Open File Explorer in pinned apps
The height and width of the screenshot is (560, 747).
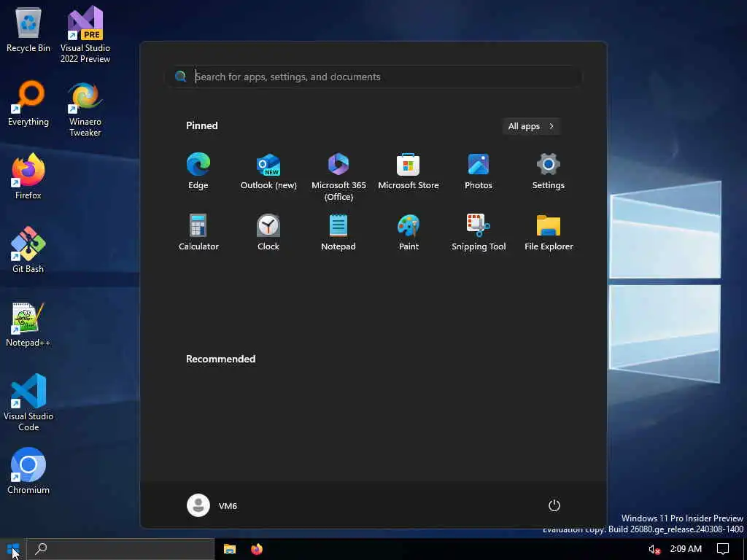pyautogui.click(x=549, y=233)
